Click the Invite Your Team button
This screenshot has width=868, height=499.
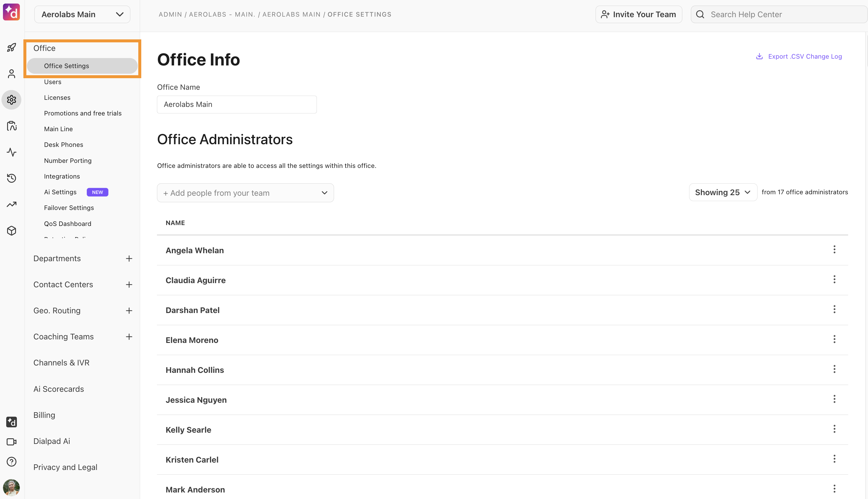(x=639, y=15)
